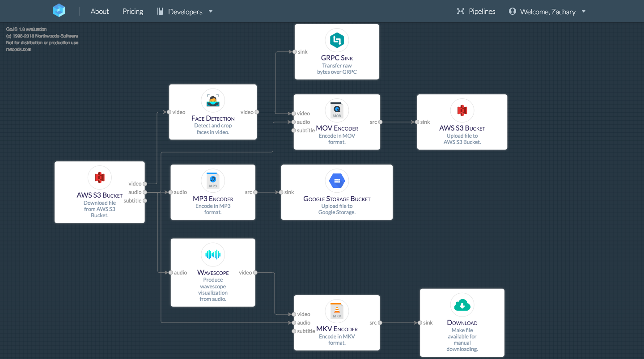This screenshot has width=644, height=359.
Task: Click the video output port on download AWS S3 Bucket
Action: click(144, 184)
